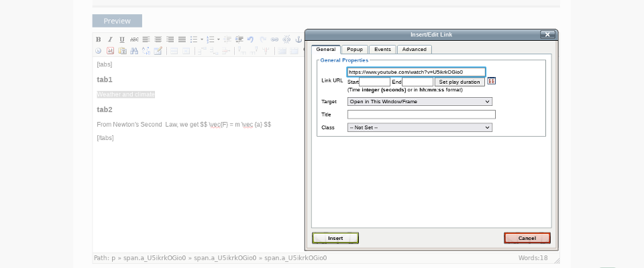644x268 pixels.
Task: Click the undo arrow icon
Action: pyautogui.click(x=250, y=40)
